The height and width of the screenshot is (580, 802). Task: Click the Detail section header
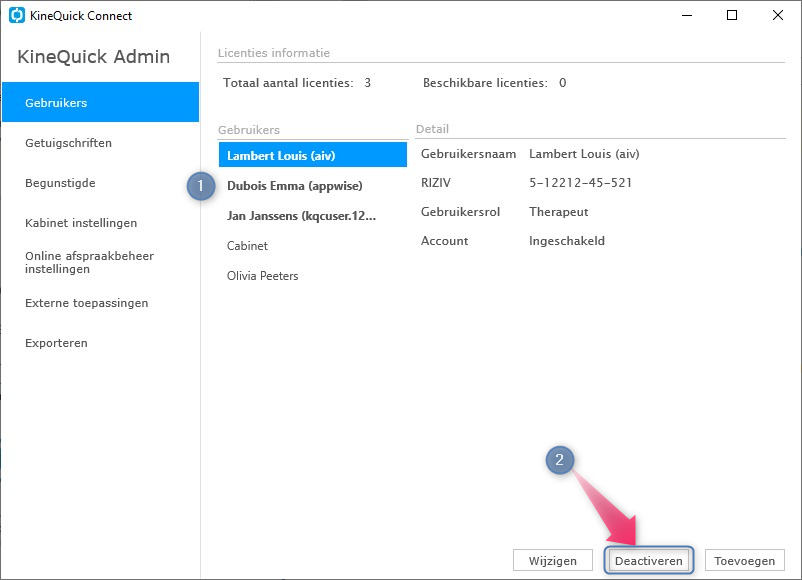tap(432, 129)
